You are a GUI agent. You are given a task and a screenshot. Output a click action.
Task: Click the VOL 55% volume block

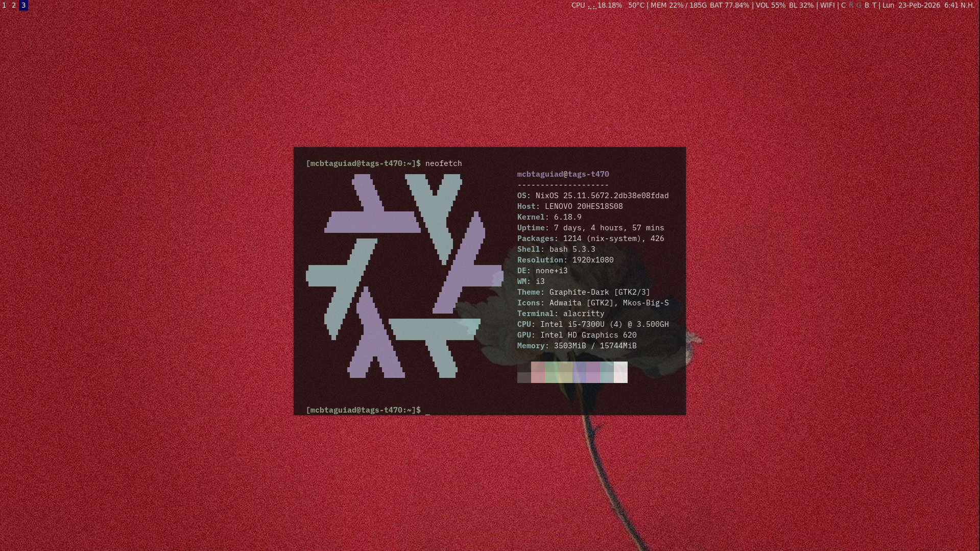[x=770, y=5]
